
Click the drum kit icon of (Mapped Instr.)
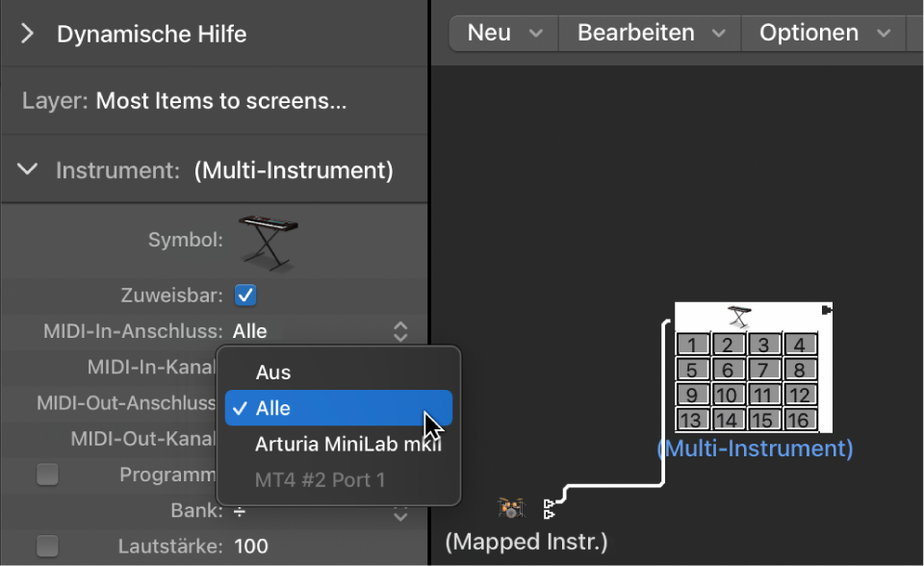click(x=510, y=507)
